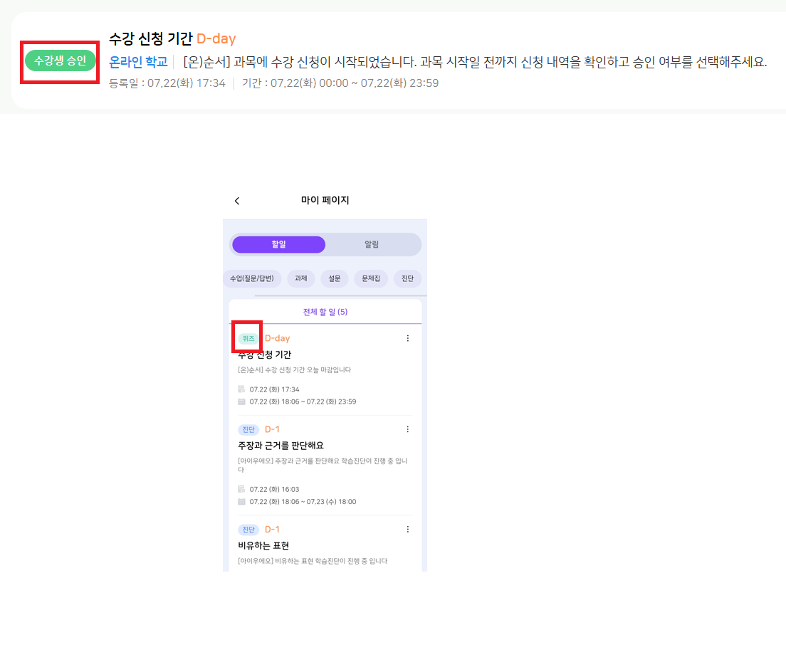Select the 설문 filter chip
Viewport: 786px width, 672px height.
coord(334,278)
